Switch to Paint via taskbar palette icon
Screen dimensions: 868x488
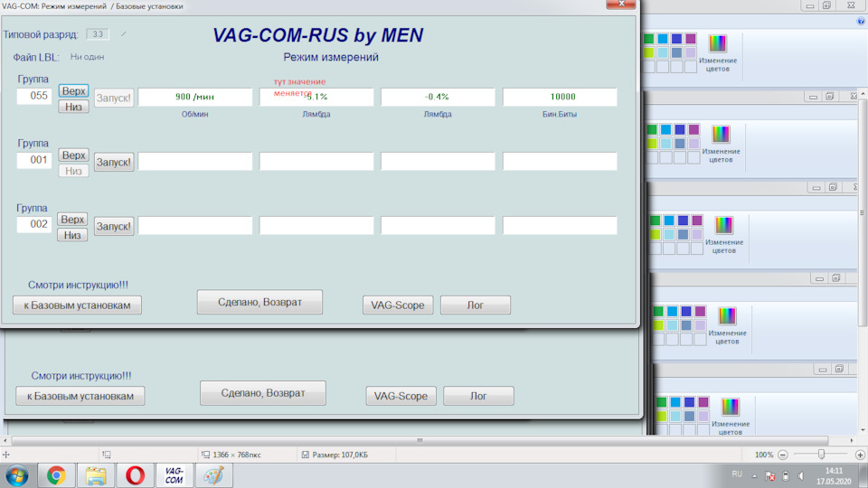(213, 476)
